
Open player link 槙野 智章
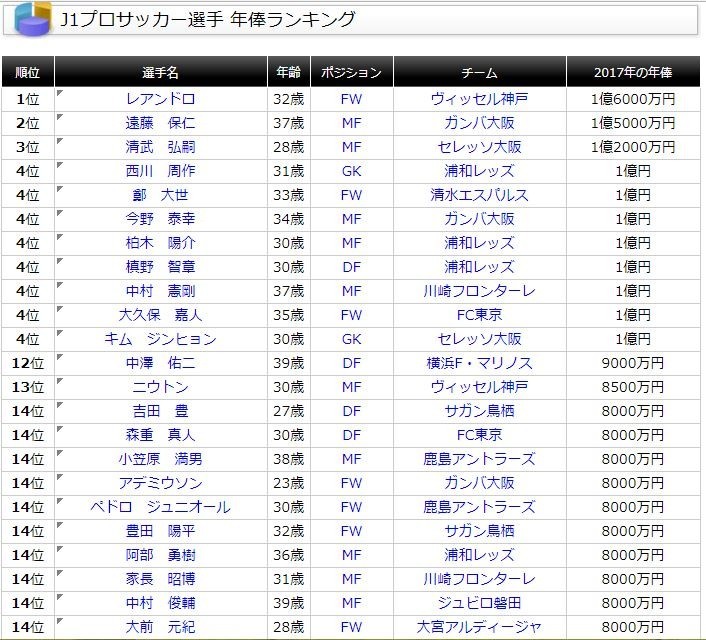(161, 267)
